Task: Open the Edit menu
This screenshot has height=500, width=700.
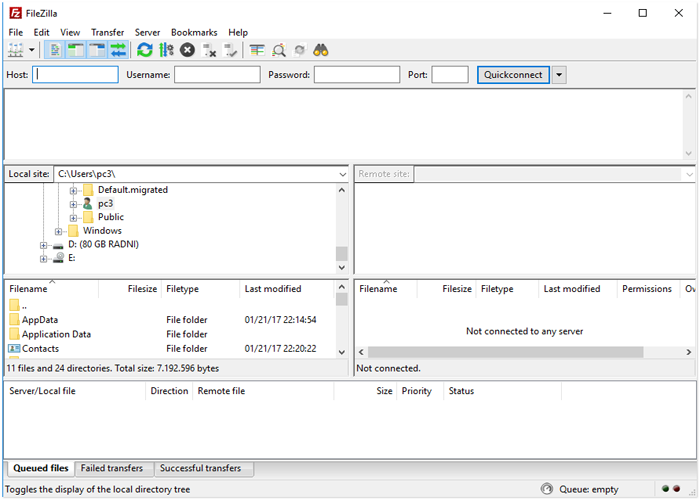Action: (x=42, y=33)
